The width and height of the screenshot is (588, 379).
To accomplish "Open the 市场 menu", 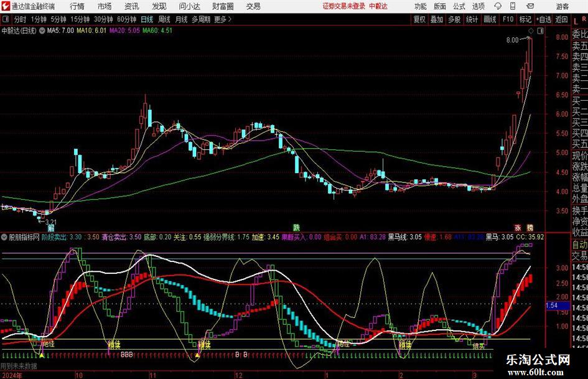I will tap(105, 6).
